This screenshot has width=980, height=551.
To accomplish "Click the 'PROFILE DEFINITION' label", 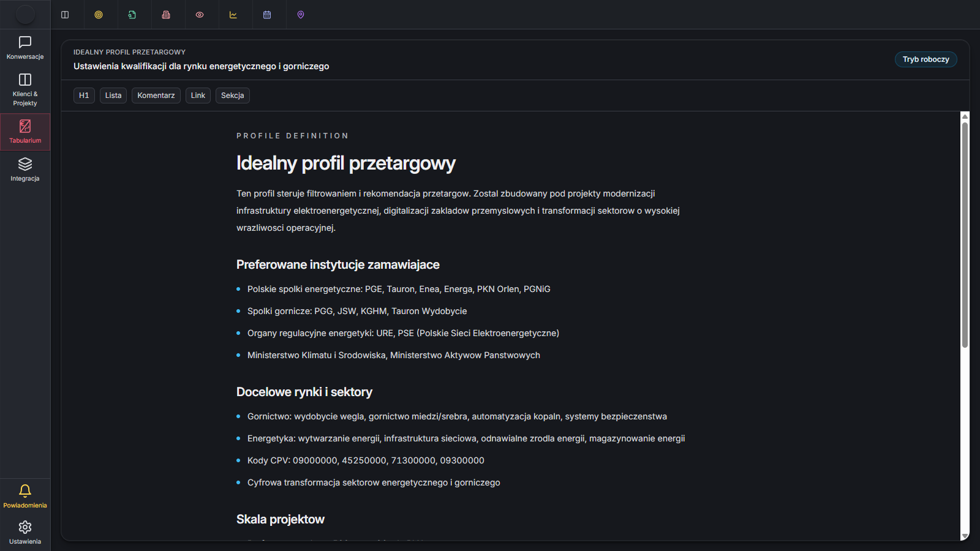I will pos(293,136).
